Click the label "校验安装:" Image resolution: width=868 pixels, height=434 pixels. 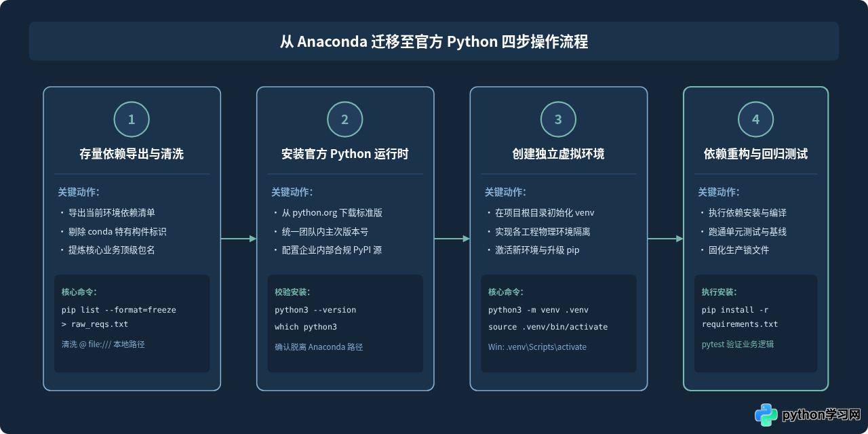(x=292, y=292)
